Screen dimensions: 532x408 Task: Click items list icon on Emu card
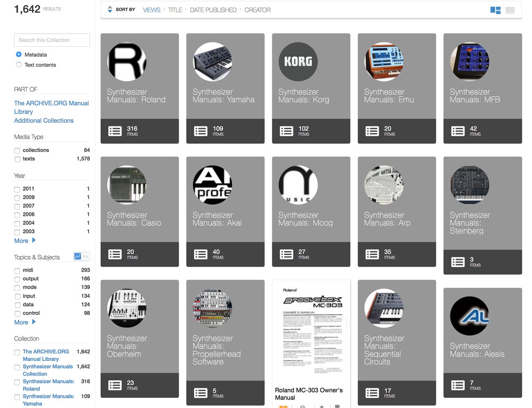click(x=372, y=131)
